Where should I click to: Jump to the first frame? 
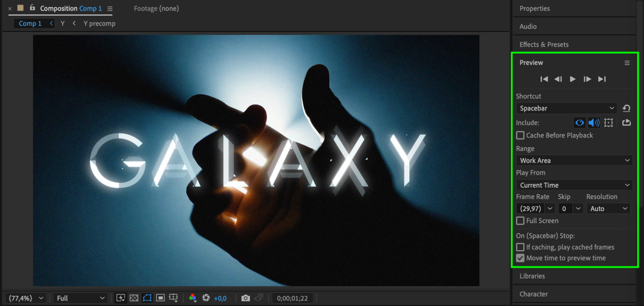point(544,79)
